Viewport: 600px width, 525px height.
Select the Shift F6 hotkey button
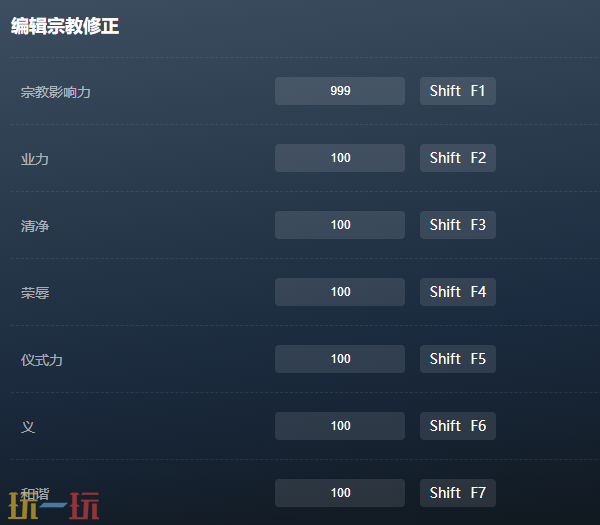458,426
